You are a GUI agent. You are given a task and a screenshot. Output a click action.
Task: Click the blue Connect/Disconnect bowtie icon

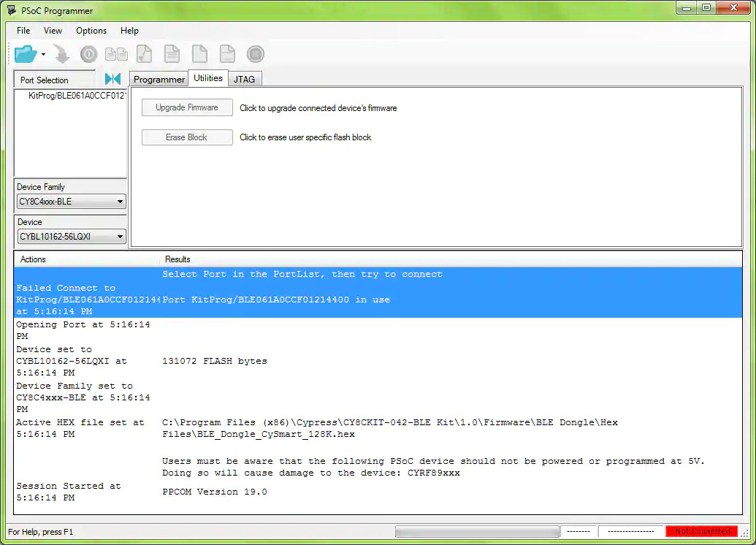pos(112,79)
